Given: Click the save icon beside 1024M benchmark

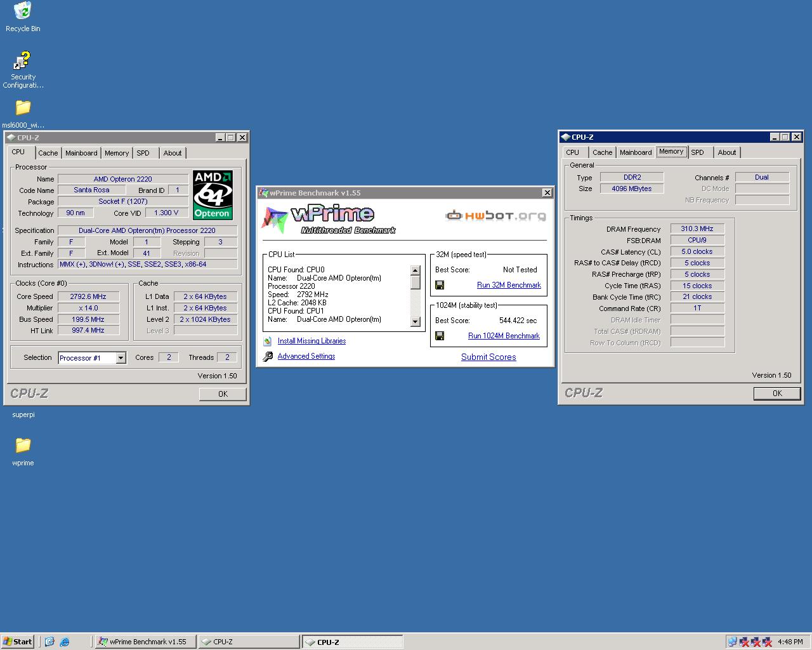Looking at the screenshot, I should (440, 336).
